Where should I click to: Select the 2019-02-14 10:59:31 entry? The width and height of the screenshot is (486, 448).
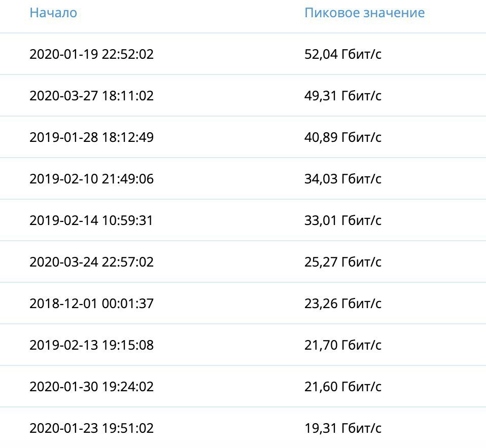point(91,220)
